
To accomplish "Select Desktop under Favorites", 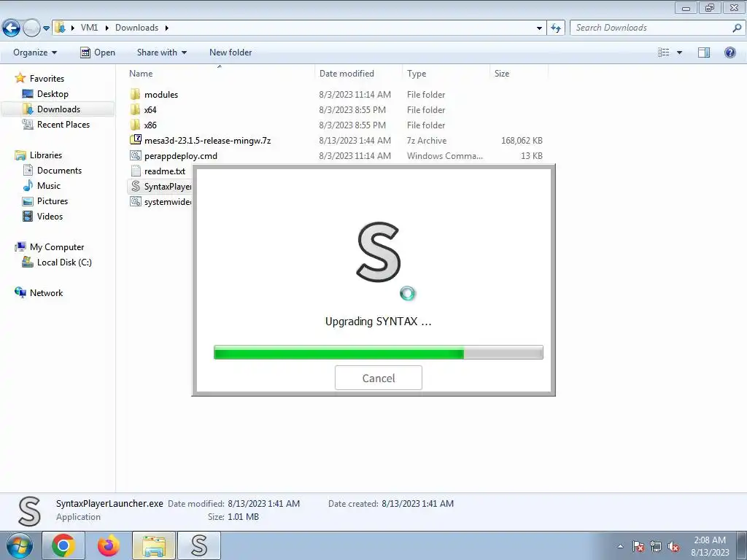I will (x=53, y=94).
